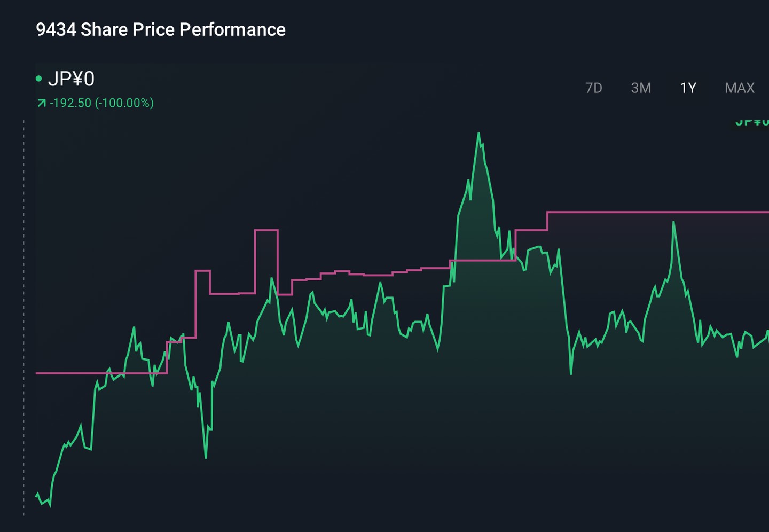Click the green arrow icon before -192.50
Screen dimensions: 769x532
tap(41, 103)
